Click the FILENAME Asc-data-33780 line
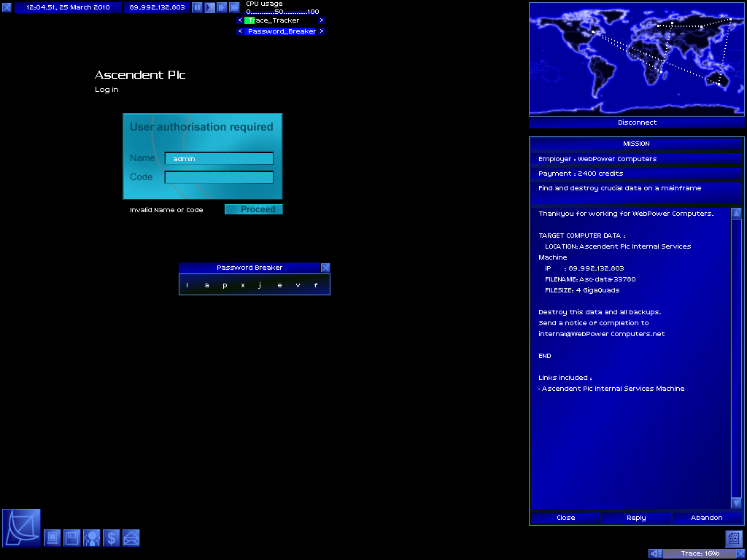Image resolution: width=747 pixels, height=560 pixels. (590, 279)
